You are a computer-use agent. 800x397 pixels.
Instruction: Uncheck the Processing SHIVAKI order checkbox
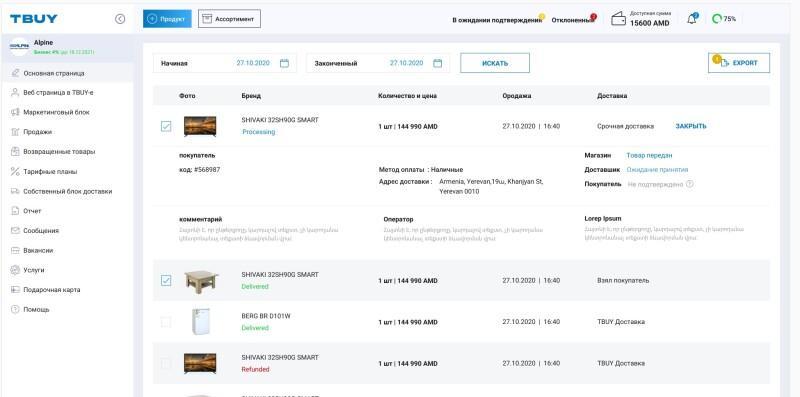click(x=166, y=126)
